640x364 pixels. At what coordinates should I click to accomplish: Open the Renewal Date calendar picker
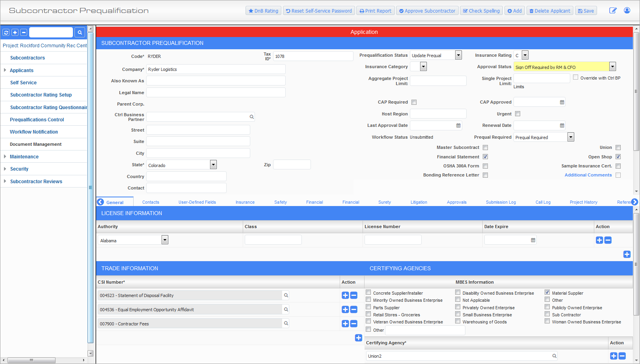[562, 125]
